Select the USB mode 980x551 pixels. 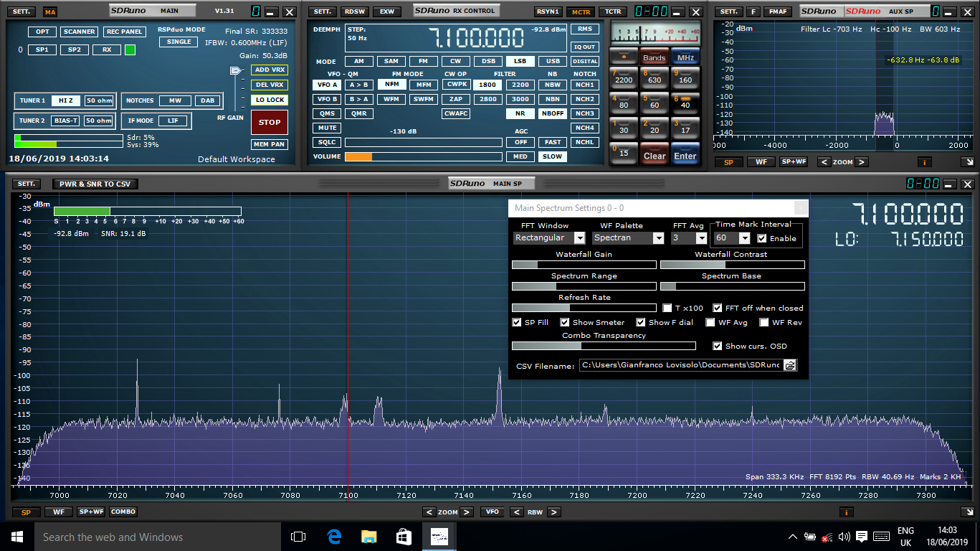[553, 61]
